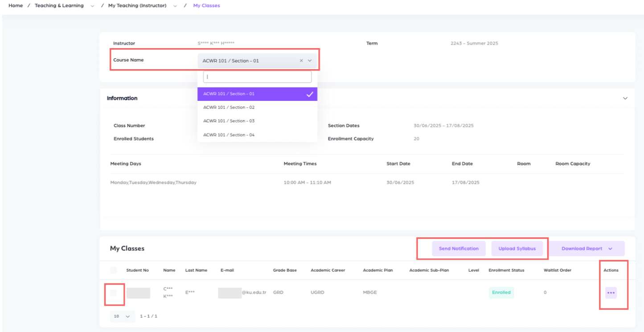This screenshot has height=332, width=644.
Task: Open the rows-per-page dropdown showing 10
Action: click(122, 316)
